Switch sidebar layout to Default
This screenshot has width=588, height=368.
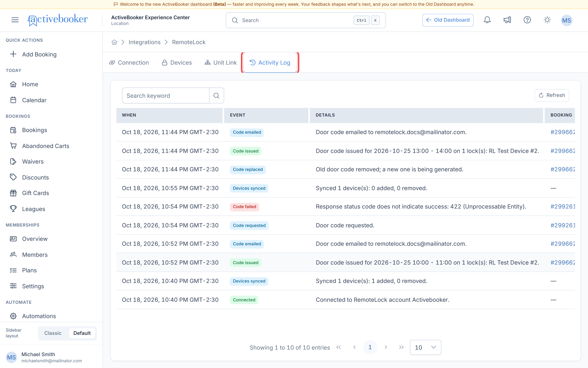[82, 333]
